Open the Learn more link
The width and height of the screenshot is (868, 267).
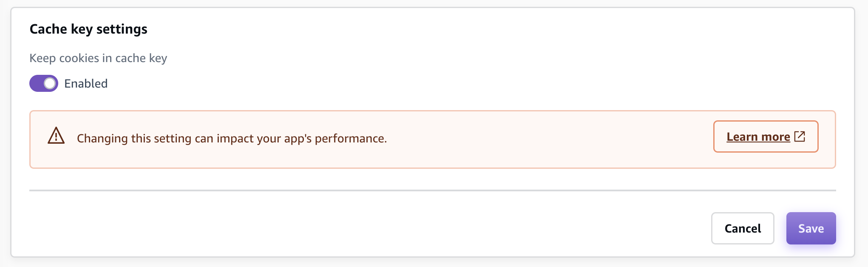(x=758, y=137)
